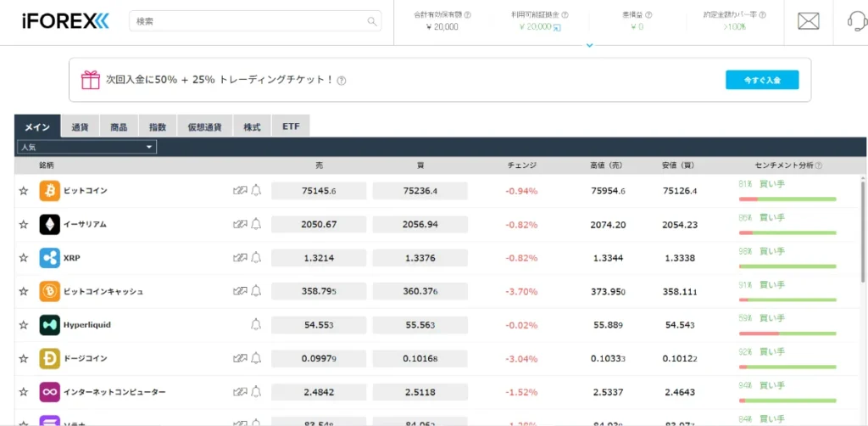Screen dimensions: 868x426
Task: Open chart icon for ドージコイン row
Action: 240,358
